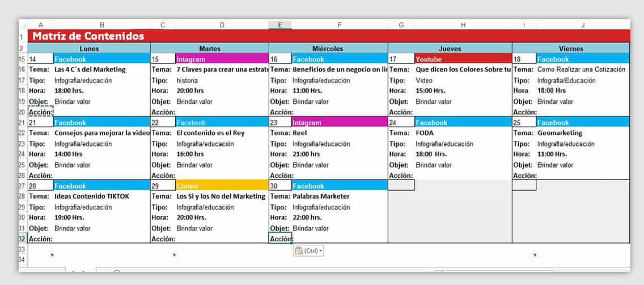The image size is (644, 285).
Task: Select row 32 header
Action: pos(23,238)
